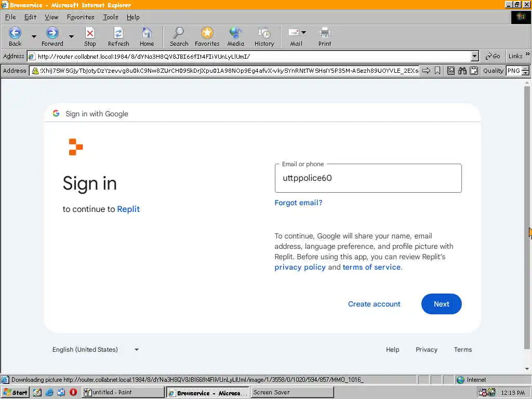
Task: Click the Create account link
Action: [x=374, y=304]
